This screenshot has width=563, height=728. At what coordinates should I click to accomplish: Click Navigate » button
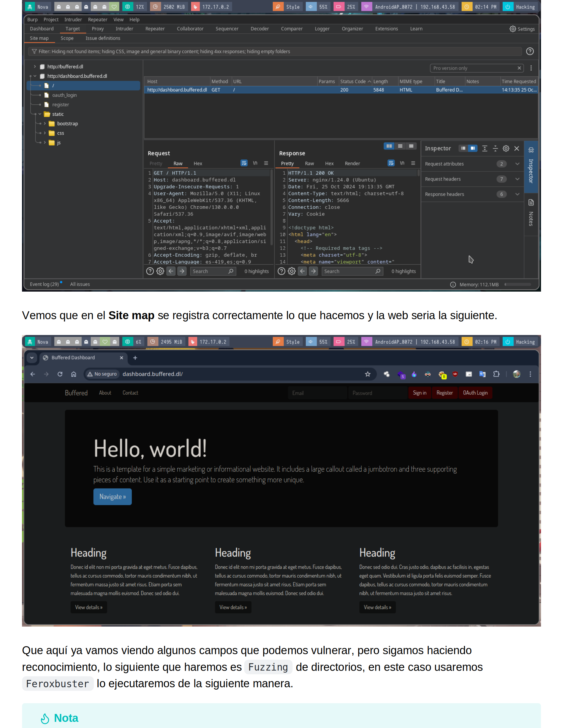coord(112,497)
